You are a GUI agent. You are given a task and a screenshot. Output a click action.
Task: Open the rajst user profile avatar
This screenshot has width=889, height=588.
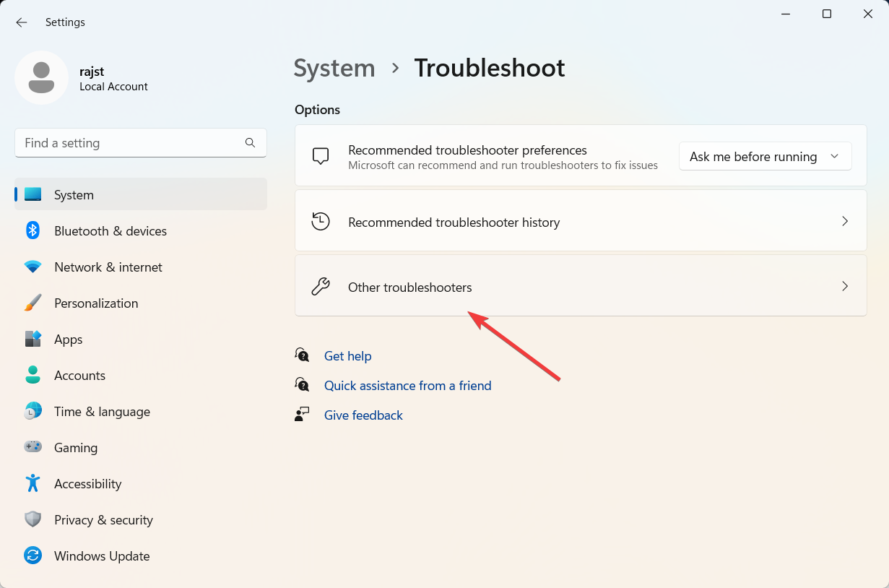pos(41,77)
